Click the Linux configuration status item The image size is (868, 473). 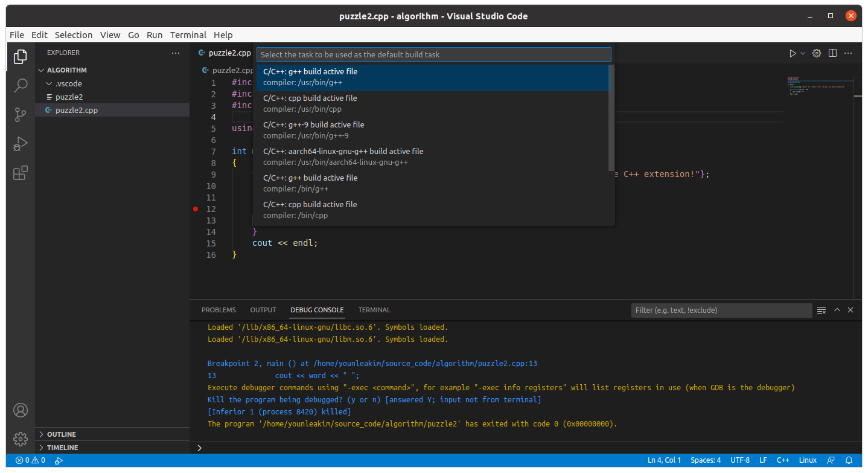tap(808, 460)
